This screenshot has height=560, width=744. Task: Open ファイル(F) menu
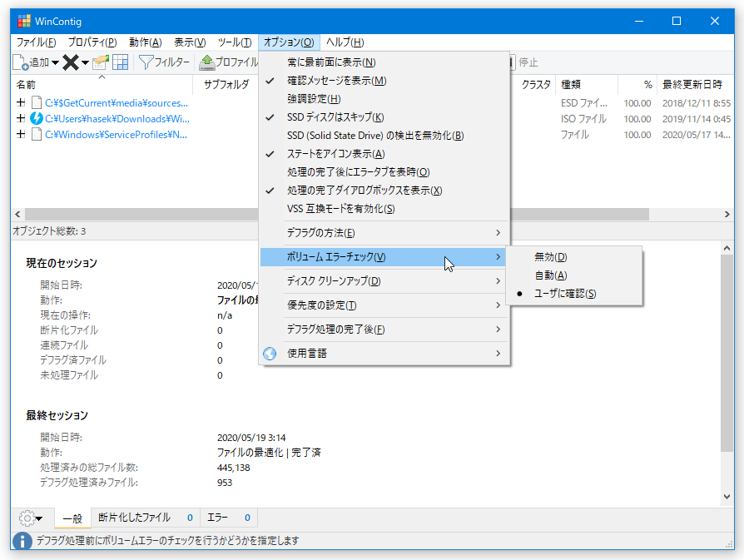click(x=36, y=42)
